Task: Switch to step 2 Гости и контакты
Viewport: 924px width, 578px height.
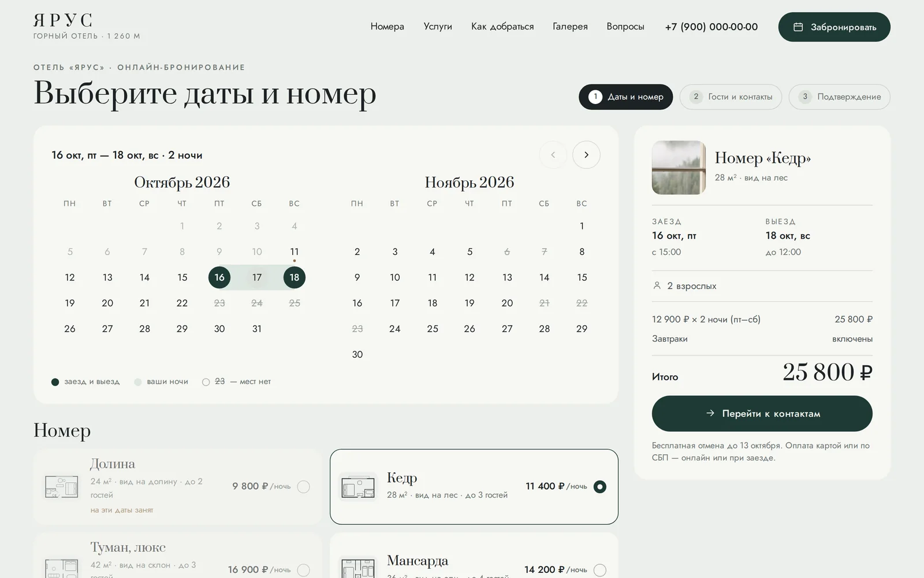Action: tap(731, 97)
